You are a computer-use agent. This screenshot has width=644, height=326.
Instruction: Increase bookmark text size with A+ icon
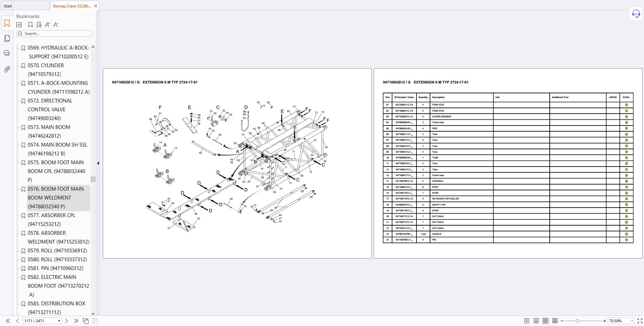pos(47,24)
